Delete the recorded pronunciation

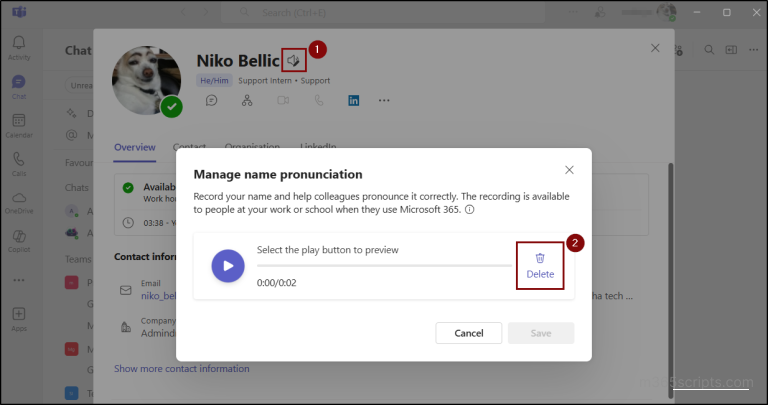tap(540, 266)
